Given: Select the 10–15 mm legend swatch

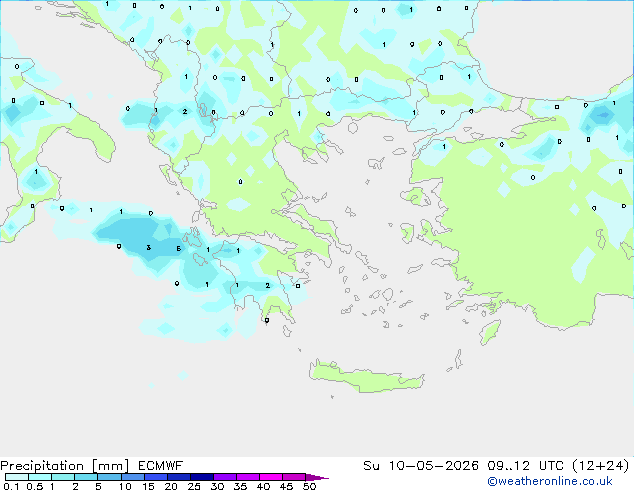Looking at the screenshot, I should click(x=132, y=477).
